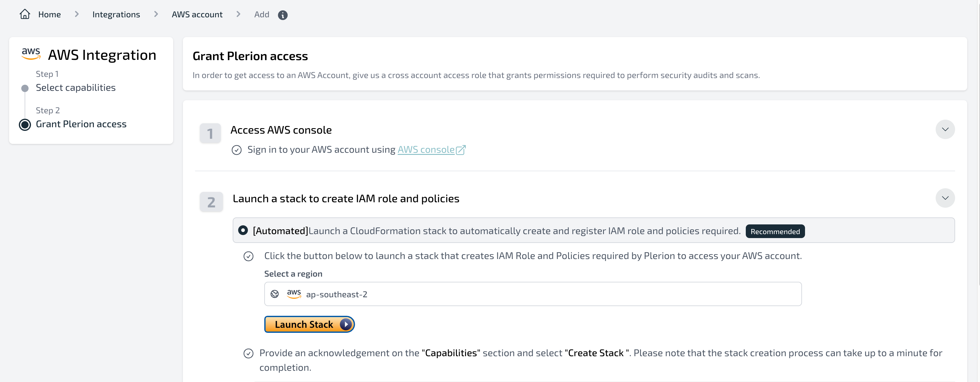Image resolution: width=980 pixels, height=382 pixels.
Task: Open the Select a region dropdown
Action: 533,294
